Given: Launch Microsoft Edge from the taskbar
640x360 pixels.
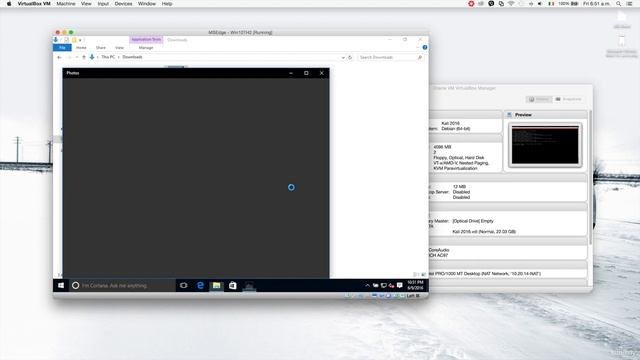Looking at the screenshot, I should [200, 286].
